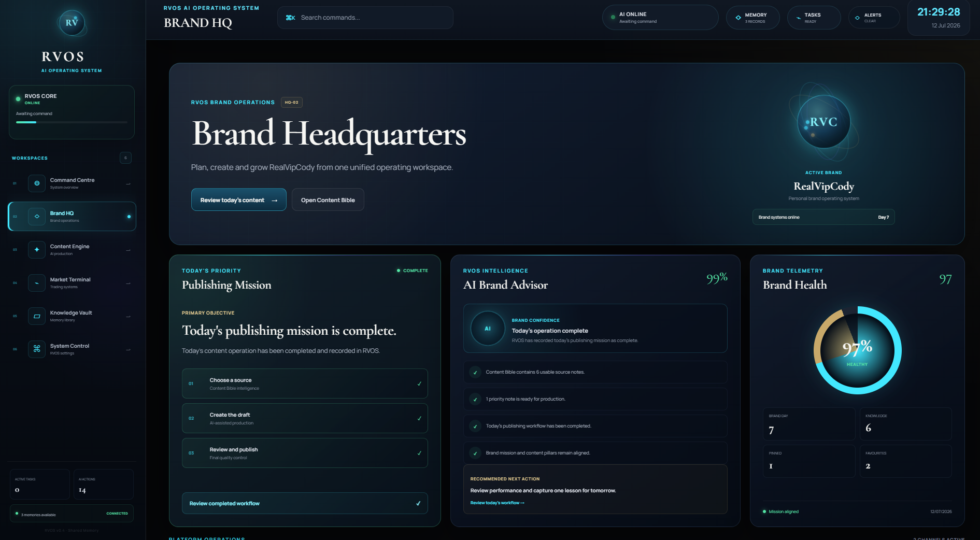Click the command-K icon in search bar

pyautogui.click(x=290, y=18)
